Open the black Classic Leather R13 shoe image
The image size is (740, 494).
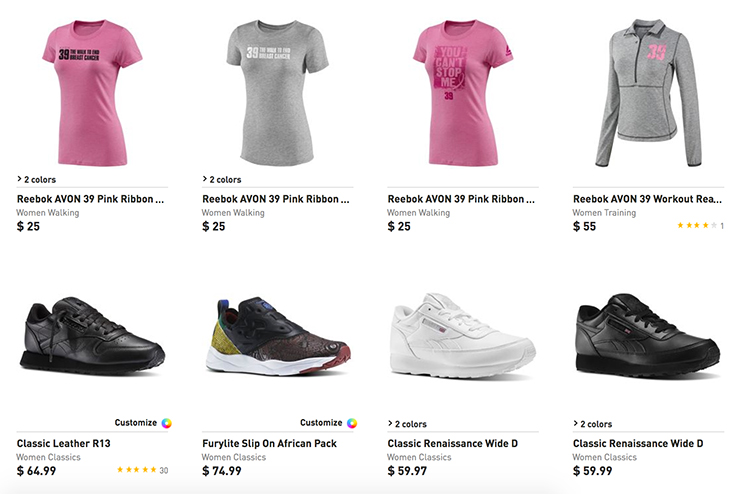point(92,335)
